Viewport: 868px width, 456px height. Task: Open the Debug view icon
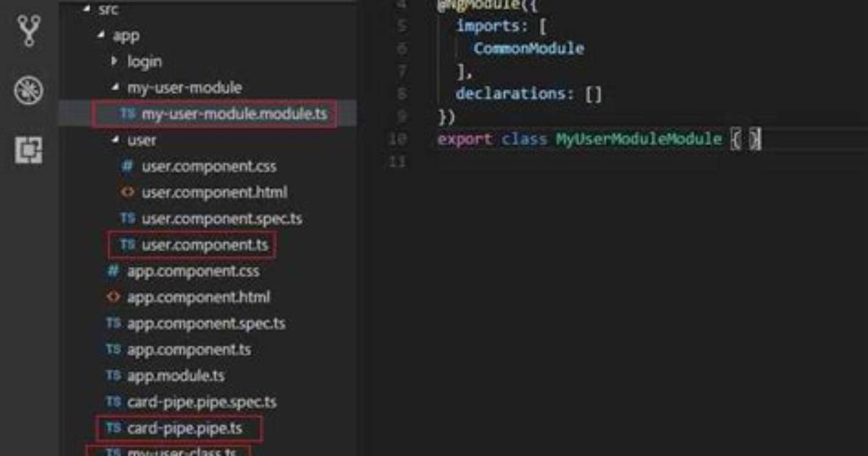pos(28,90)
